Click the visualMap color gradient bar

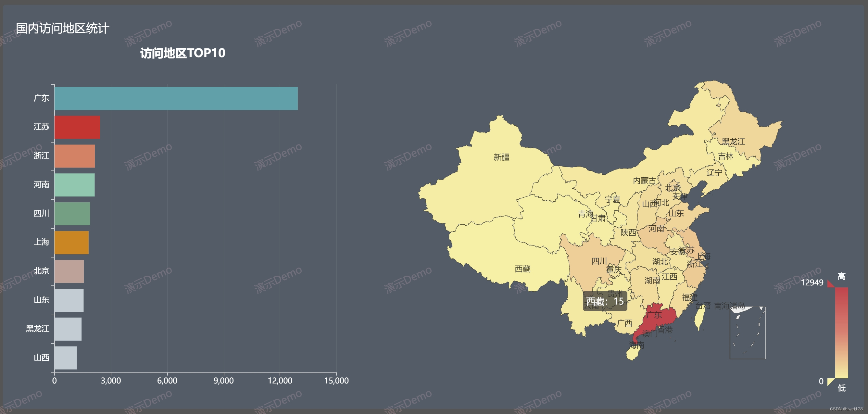[842, 333]
